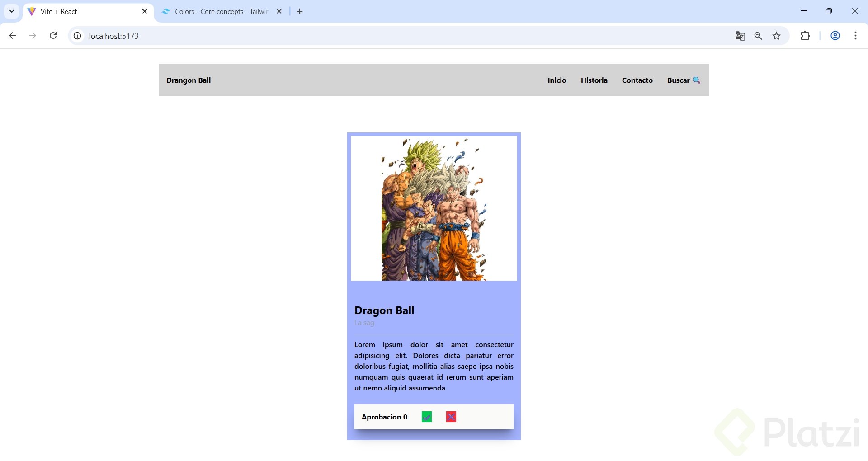868x461 pixels.
Task: Open the zoom level indicator icon
Action: click(758, 36)
